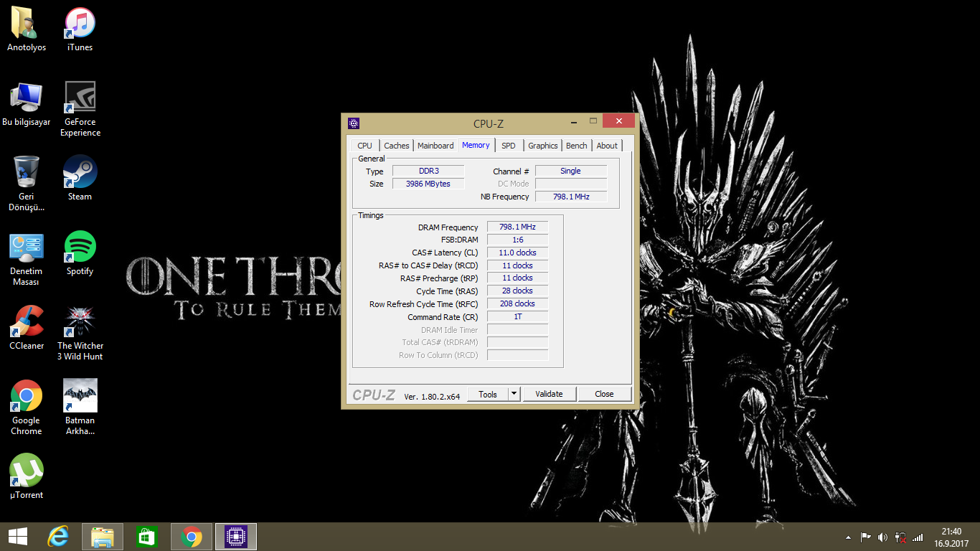This screenshot has height=551, width=980.
Task: Open File Explorer from the taskbar
Action: [x=103, y=537]
